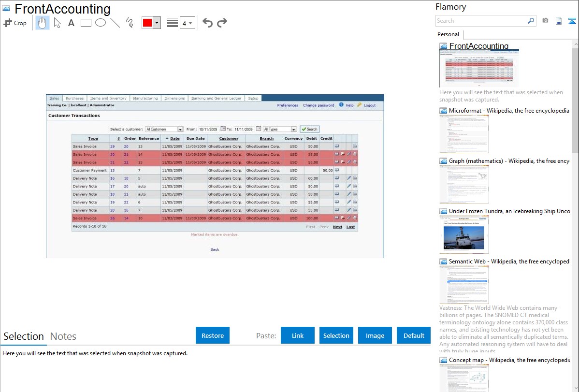This screenshot has width=579, height=392.
Task: Select the straight line tool
Action: pyautogui.click(x=115, y=23)
